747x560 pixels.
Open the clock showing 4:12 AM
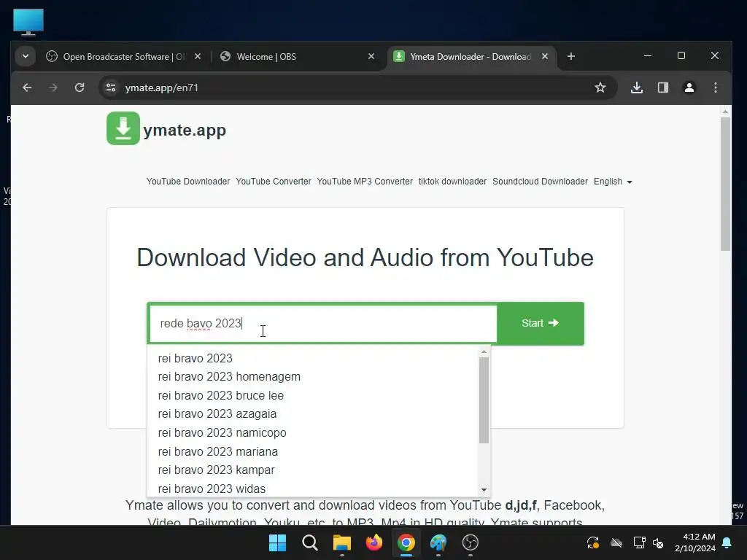point(695,542)
